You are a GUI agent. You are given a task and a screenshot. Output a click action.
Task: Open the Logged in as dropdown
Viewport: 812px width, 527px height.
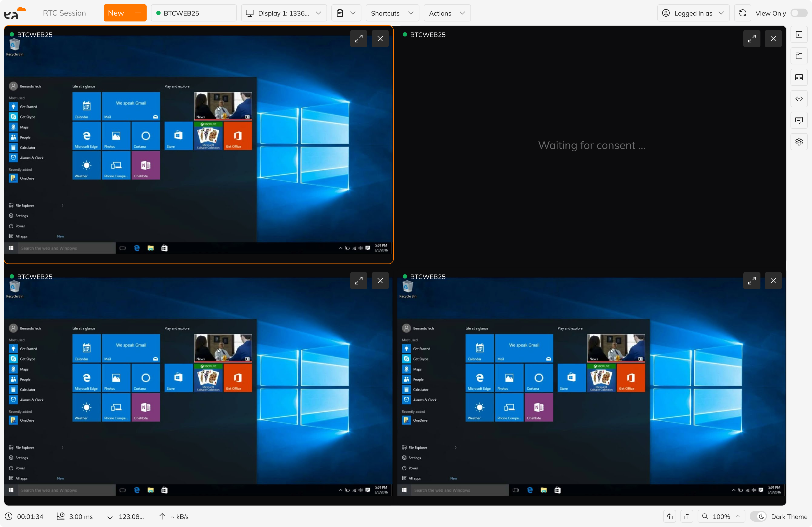click(693, 13)
